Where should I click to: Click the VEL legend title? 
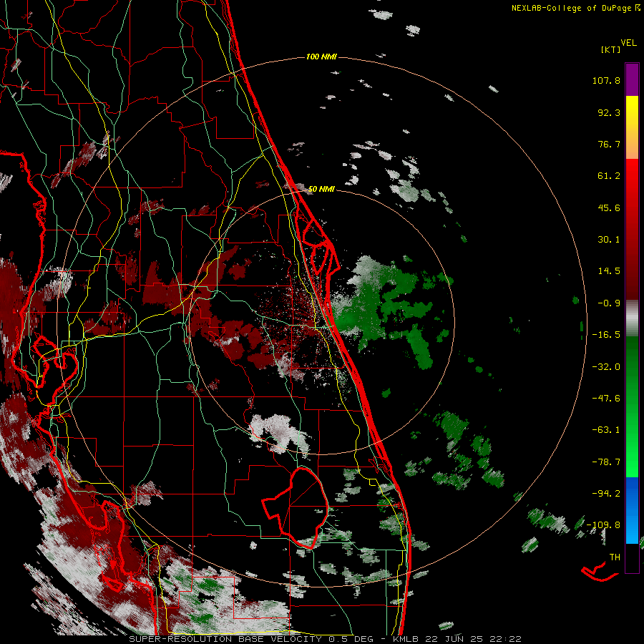(x=628, y=43)
